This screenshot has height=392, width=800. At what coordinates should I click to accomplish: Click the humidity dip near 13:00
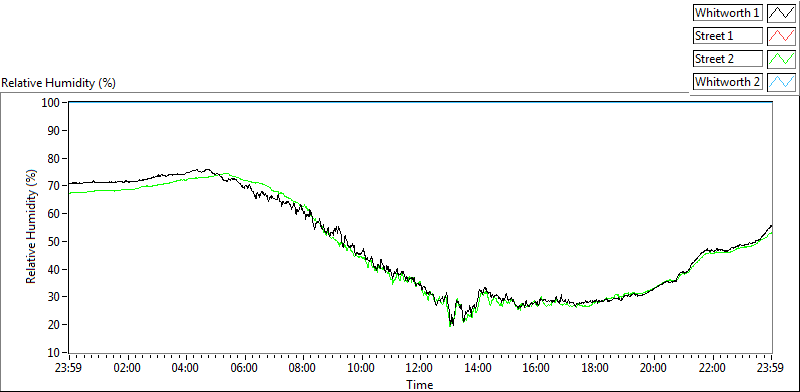click(x=451, y=323)
